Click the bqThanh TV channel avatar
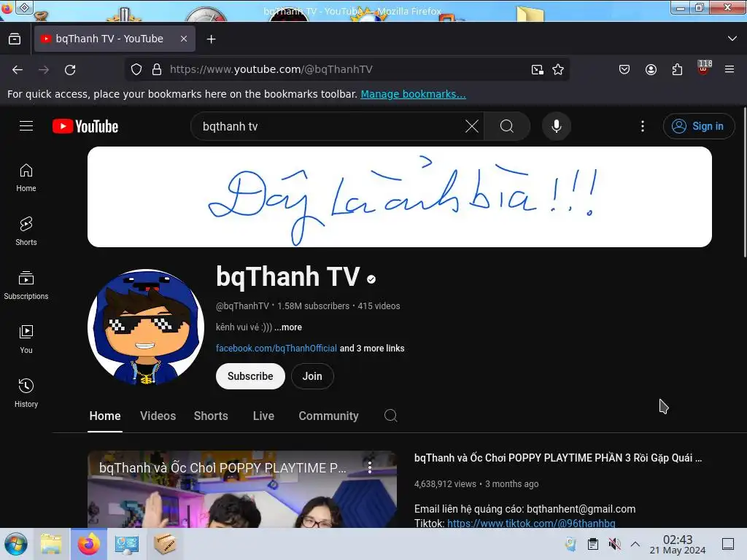Image resolution: width=747 pixels, height=560 pixels. pos(146,327)
